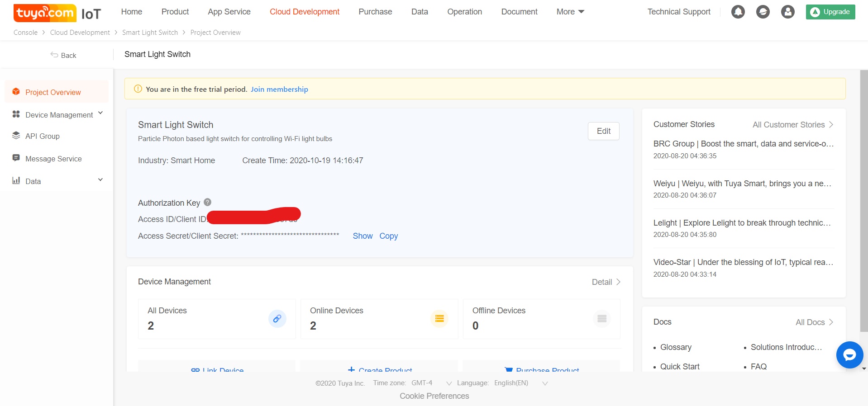Open the user account avatar icon

788,12
